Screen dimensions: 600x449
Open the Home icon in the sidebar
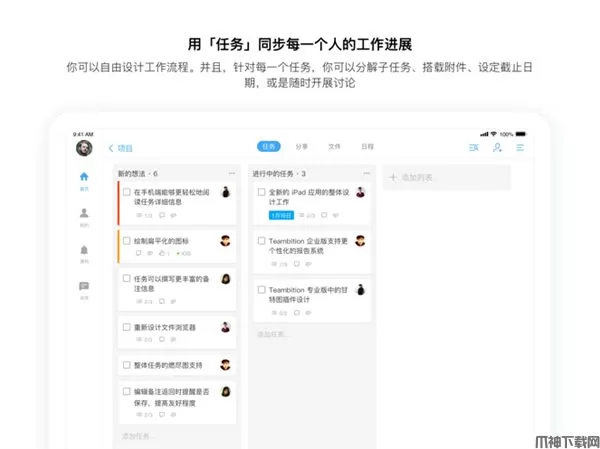84,176
